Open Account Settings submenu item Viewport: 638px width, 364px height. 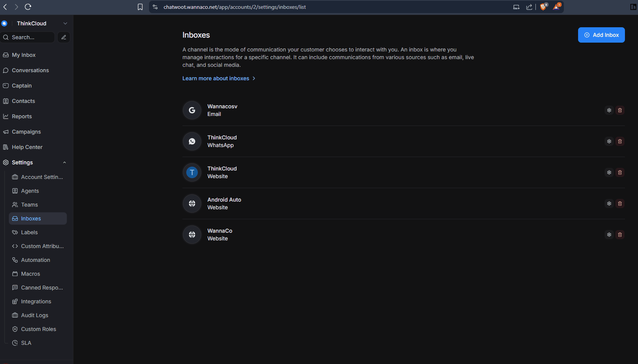click(38, 177)
